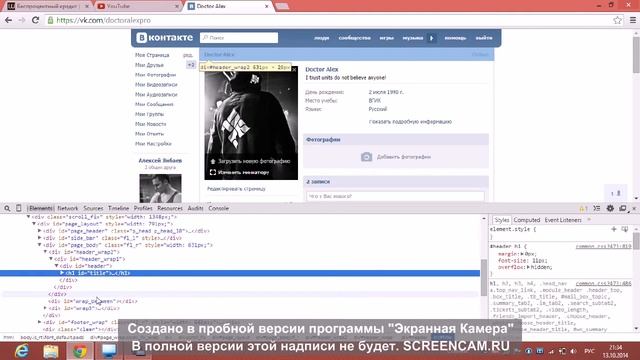Image resolution: width=640 pixels, height=360 pixels.
Task: Click the DevTools inspect element magnifier icon
Action: [x=7, y=209]
